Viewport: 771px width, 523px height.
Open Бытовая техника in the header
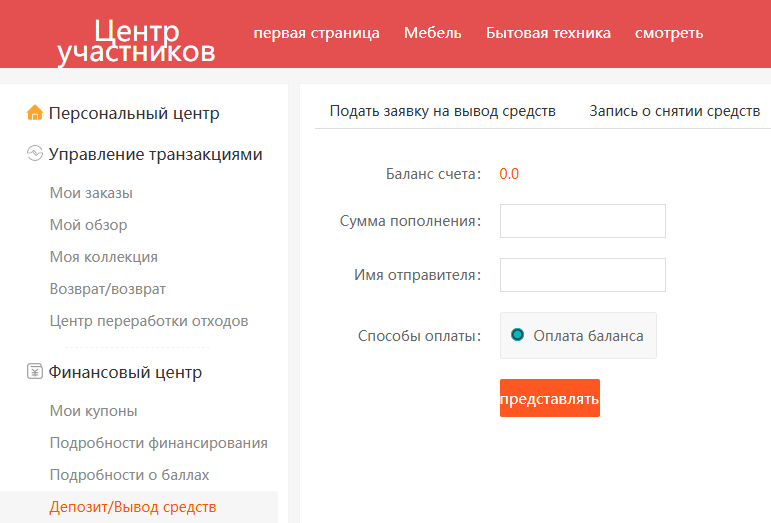click(548, 33)
